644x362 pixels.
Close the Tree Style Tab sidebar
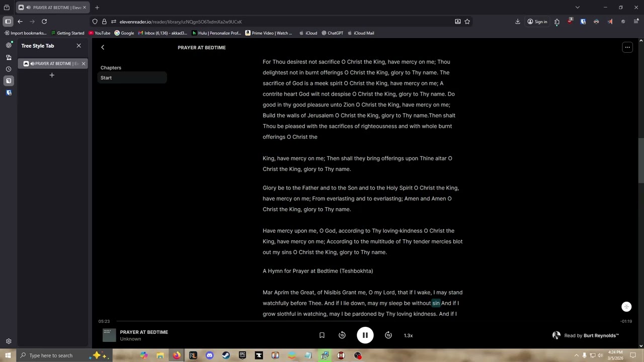78,46
